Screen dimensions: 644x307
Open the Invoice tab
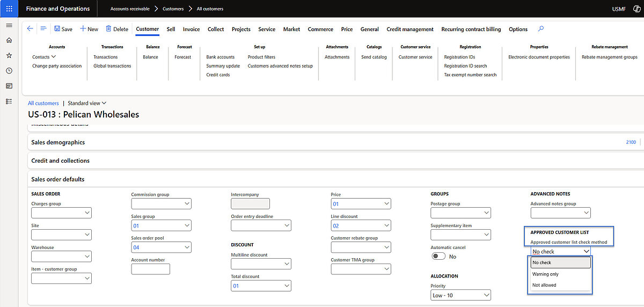tap(191, 29)
